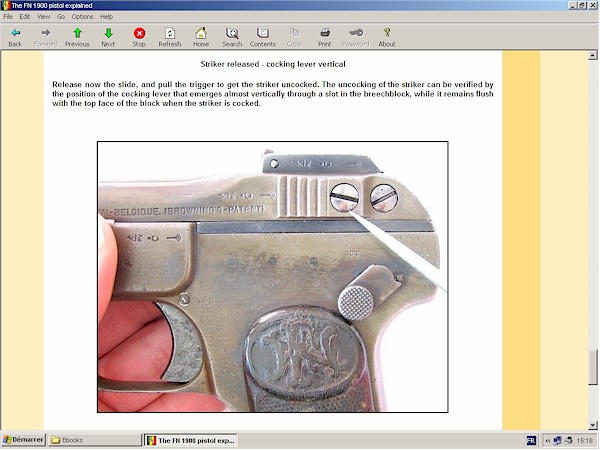This screenshot has width=600, height=450.
Task: Open the Go menu
Action: (x=61, y=16)
